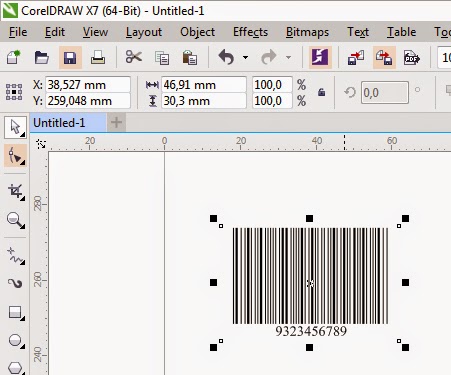
Task: Open the Bitmaps menu
Action: (x=307, y=32)
